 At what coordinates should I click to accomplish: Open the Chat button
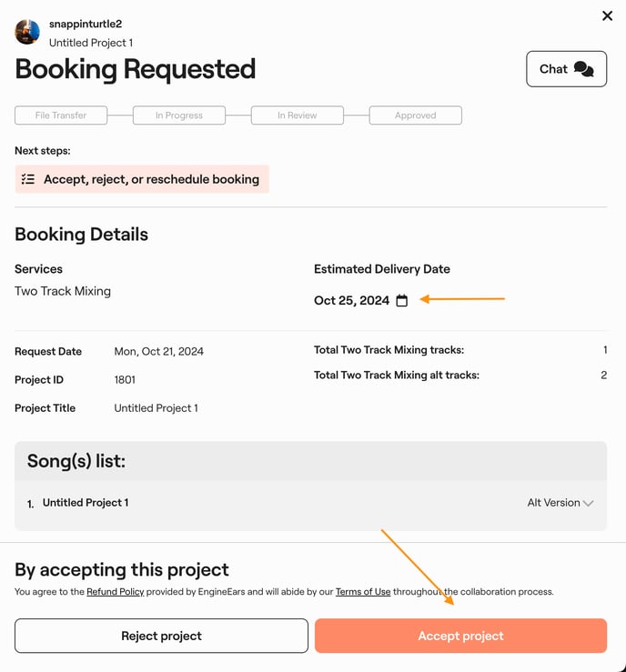(x=566, y=69)
